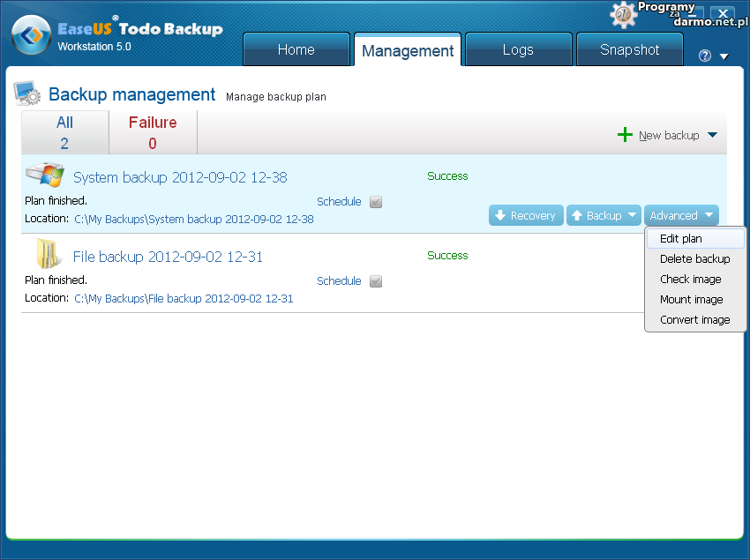Click the File backup folder icon
This screenshot has height=560, width=750.
tap(46, 255)
